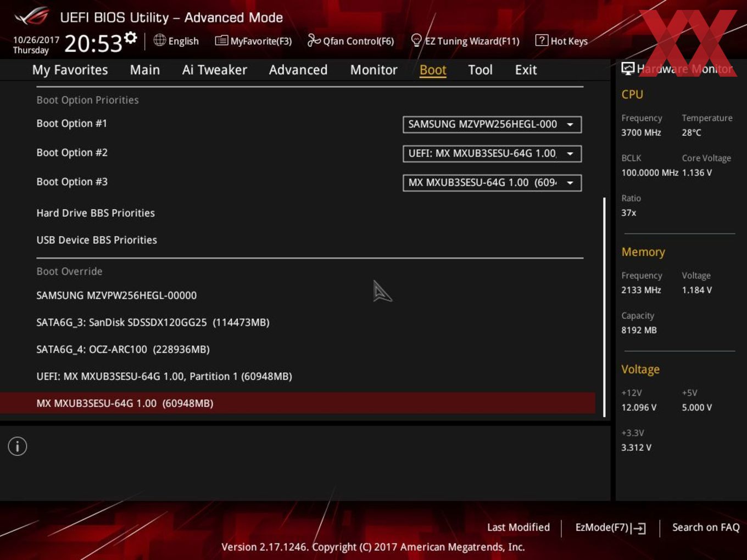
Task: Click the MyFavorite list icon
Action: click(221, 41)
